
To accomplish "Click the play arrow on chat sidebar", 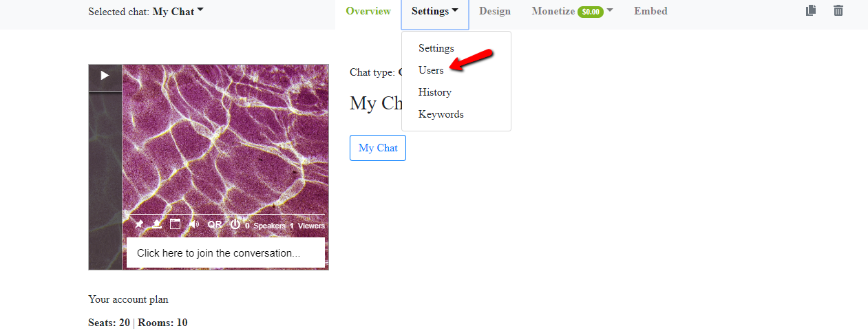I will [x=105, y=76].
